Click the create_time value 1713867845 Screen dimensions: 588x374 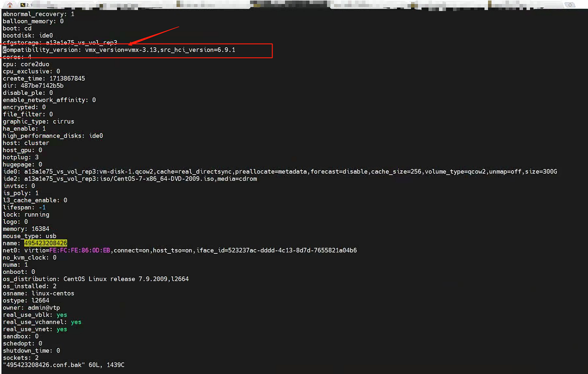click(x=67, y=79)
